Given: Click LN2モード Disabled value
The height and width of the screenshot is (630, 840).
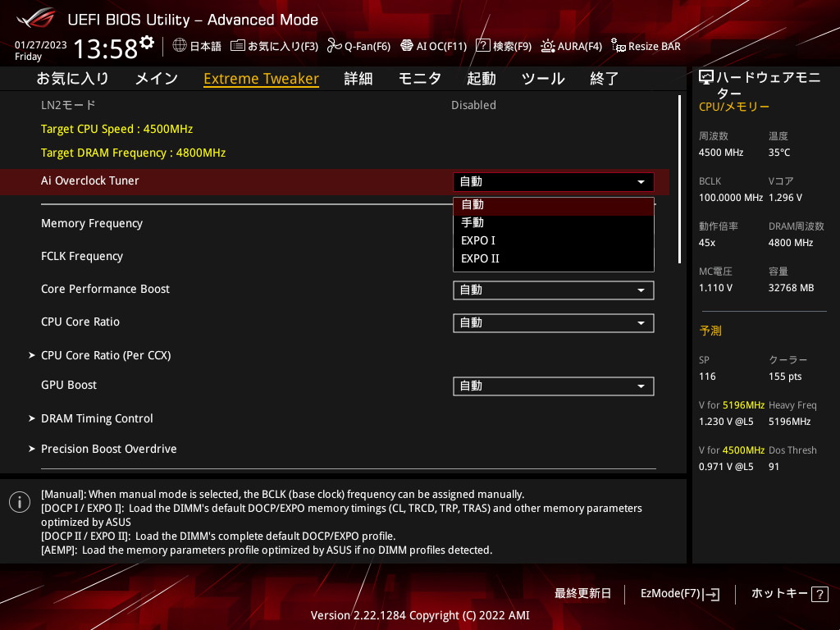Looking at the screenshot, I should [473, 105].
